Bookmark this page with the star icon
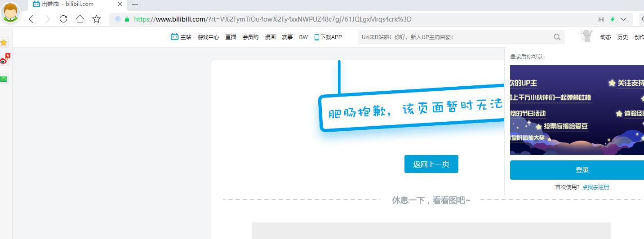Image resolution: width=644 pixels, height=239 pixels. (x=96, y=19)
